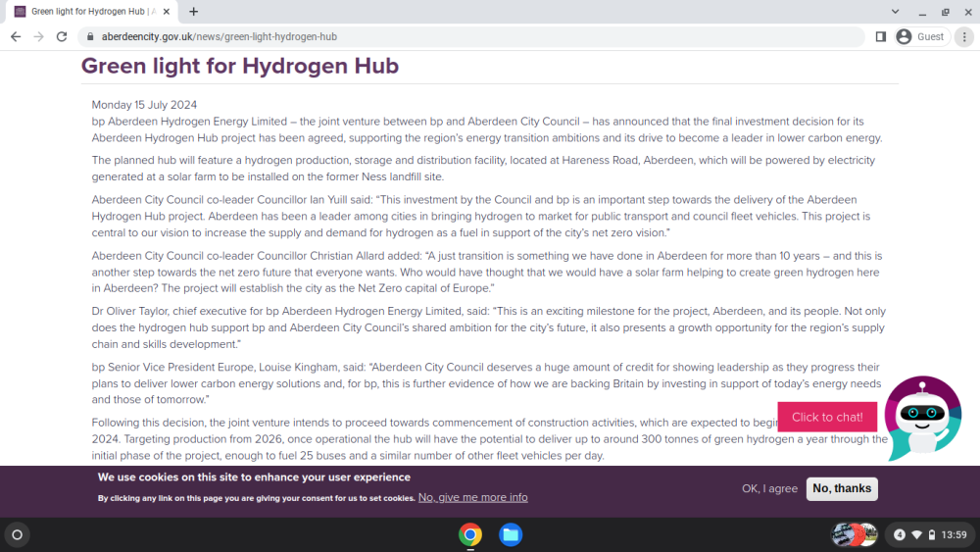Click the Green light for Hydrogen Hub heading
This screenshot has height=552, width=980.
coord(240,66)
